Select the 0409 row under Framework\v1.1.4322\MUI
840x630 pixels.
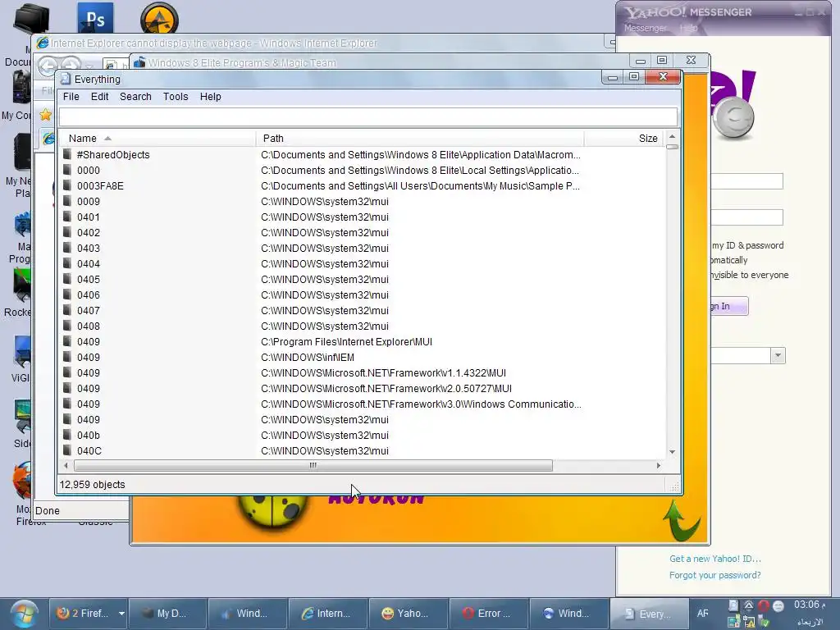tap(362, 373)
